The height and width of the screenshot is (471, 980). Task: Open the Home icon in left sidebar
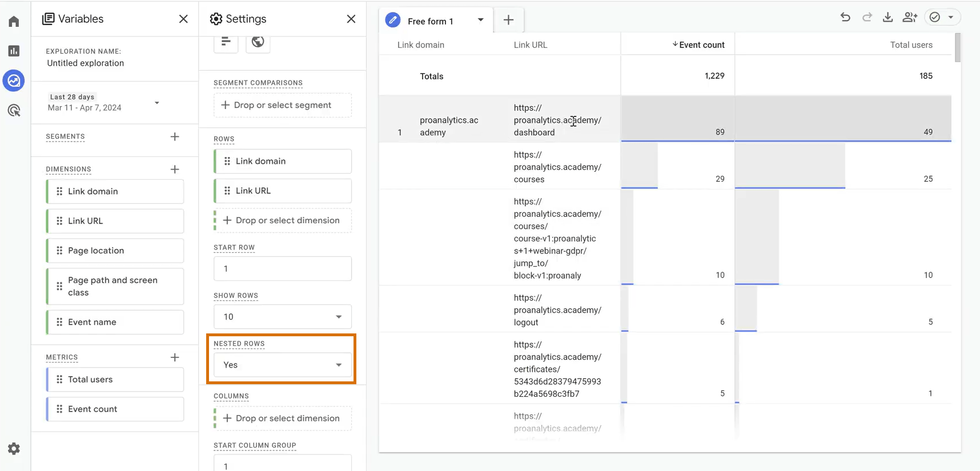pos(14,22)
